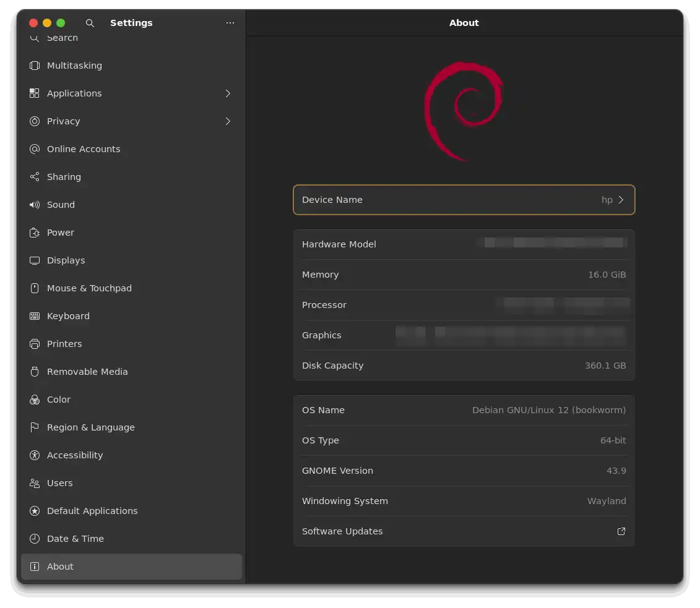
Task: Click the Hardware Model label
Action: [339, 244]
